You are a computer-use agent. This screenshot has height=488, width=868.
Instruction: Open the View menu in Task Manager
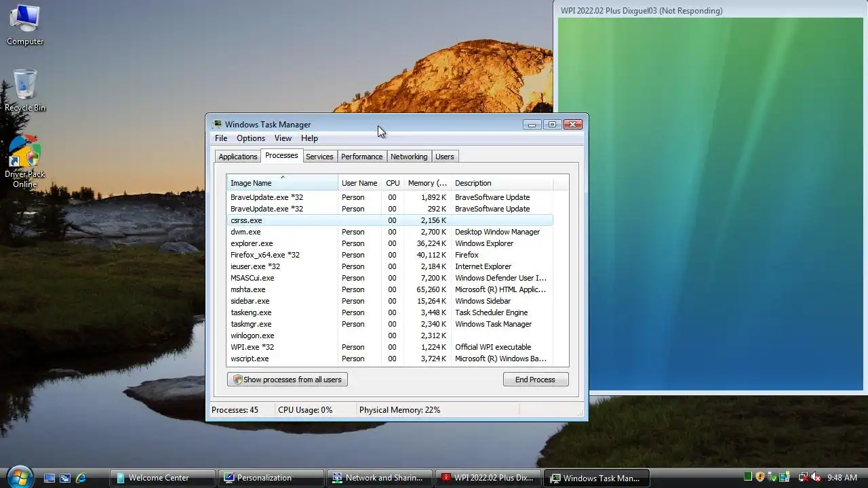coord(283,138)
